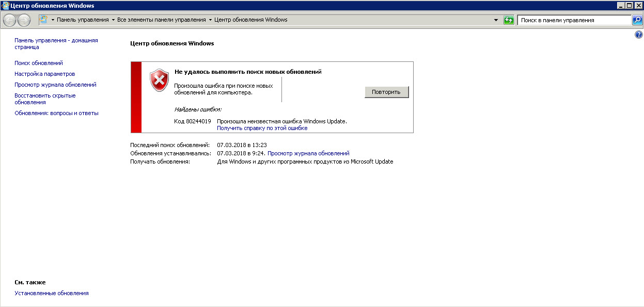644x307 pixels.
Task: Click the Поиск в панели управления field
Action: click(x=574, y=20)
